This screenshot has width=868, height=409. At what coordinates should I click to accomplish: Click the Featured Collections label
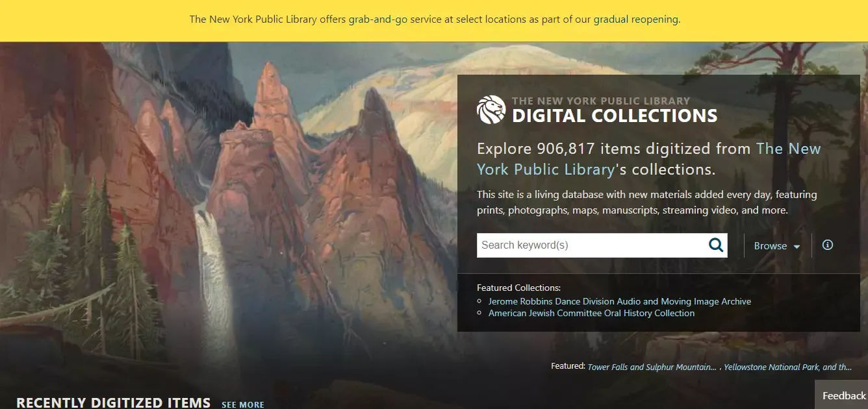click(518, 288)
